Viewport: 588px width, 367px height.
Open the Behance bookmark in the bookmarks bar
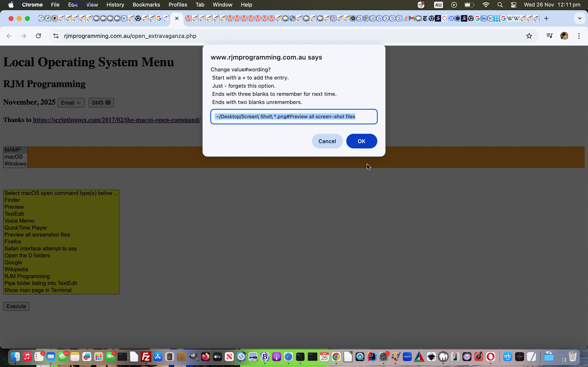484,18
